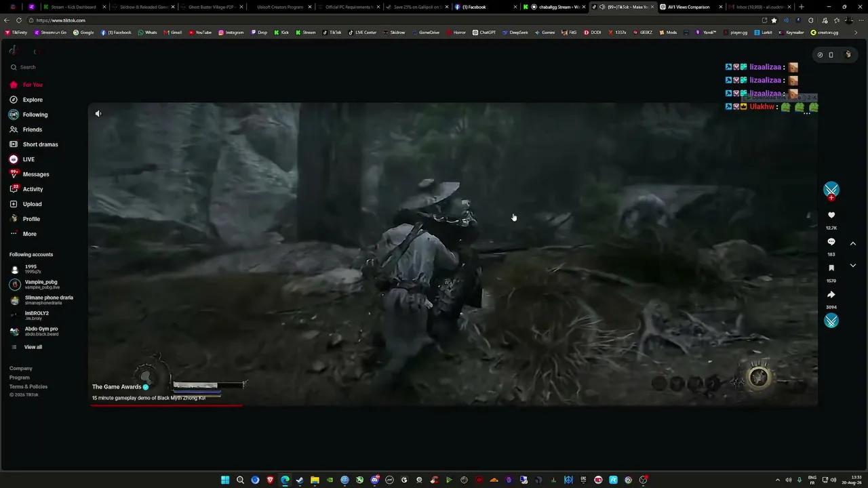
Task: Switch to the (1) Facebook tab
Action: tap(481, 7)
